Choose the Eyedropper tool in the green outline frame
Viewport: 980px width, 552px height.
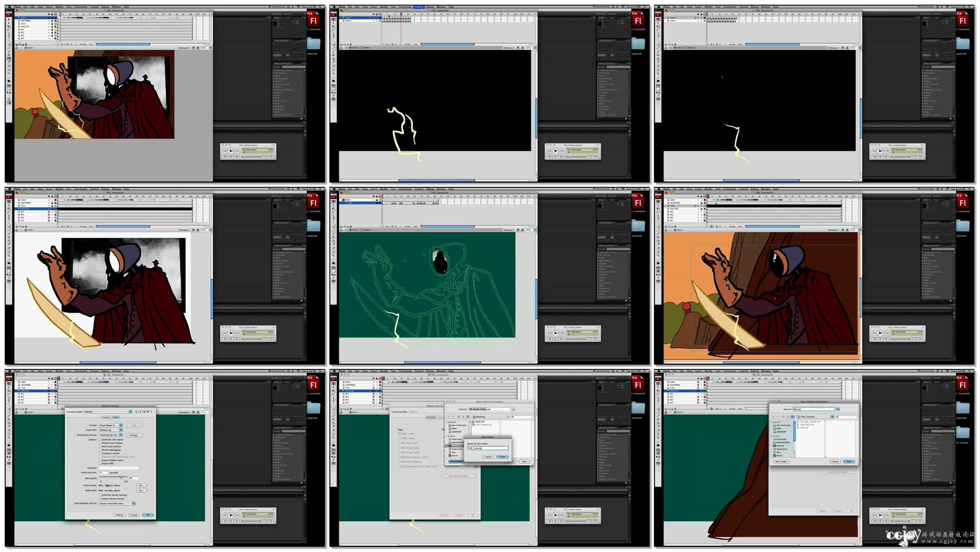tap(333, 244)
